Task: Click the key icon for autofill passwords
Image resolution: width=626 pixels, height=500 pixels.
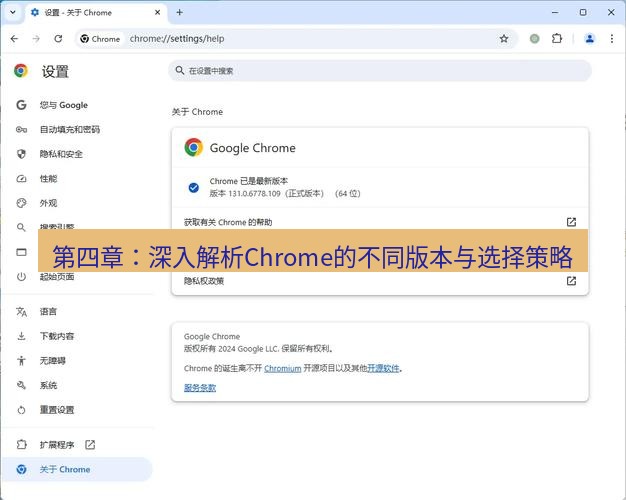Action: coord(21,129)
